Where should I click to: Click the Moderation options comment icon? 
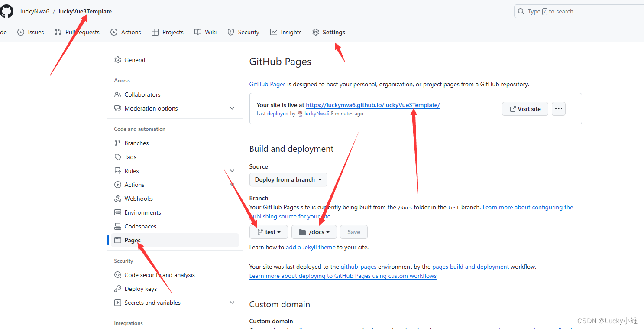pyautogui.click(x=118, y=108)
